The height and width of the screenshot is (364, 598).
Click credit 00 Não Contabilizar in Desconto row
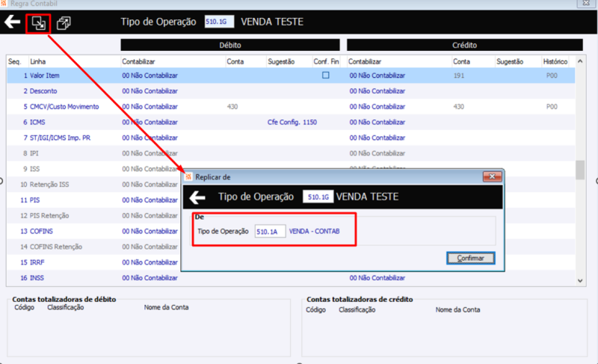coord(377,91)
